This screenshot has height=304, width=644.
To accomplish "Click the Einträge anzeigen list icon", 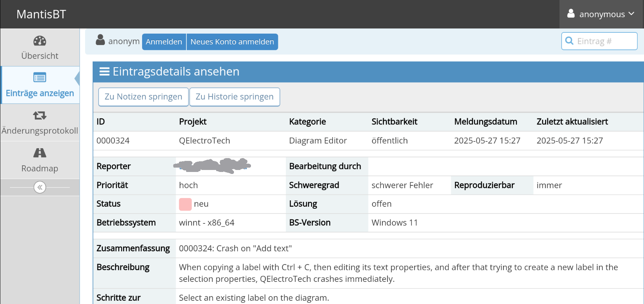I will coord(40,77).
